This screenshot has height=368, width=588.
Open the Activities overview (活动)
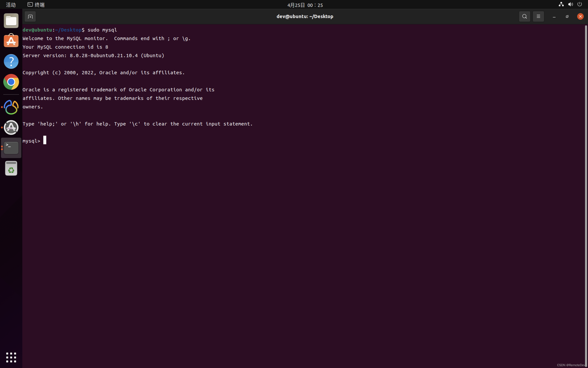pos(11,5)
